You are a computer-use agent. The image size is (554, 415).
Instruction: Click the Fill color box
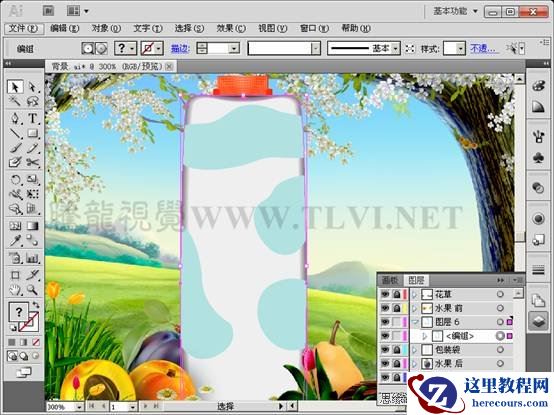point(18,312)
